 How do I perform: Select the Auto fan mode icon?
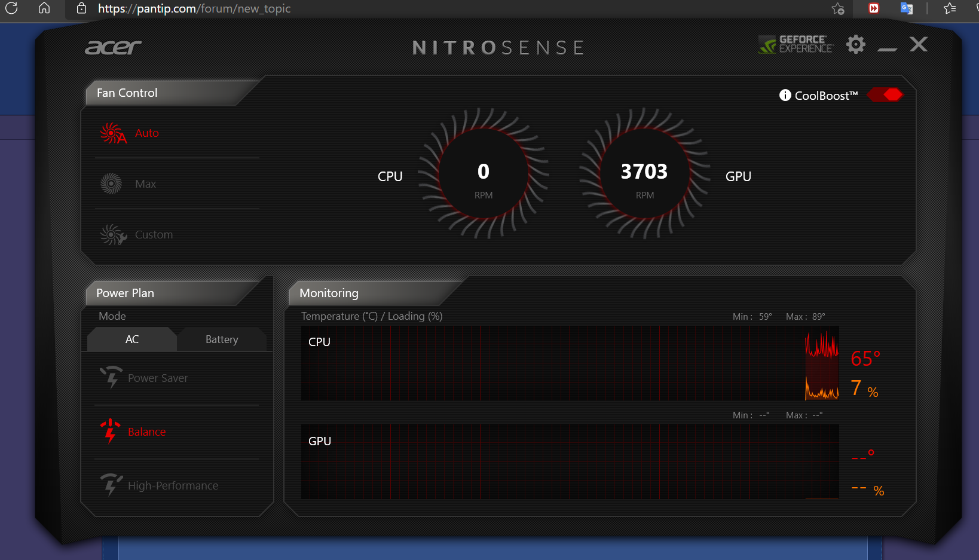pos(113,133)
